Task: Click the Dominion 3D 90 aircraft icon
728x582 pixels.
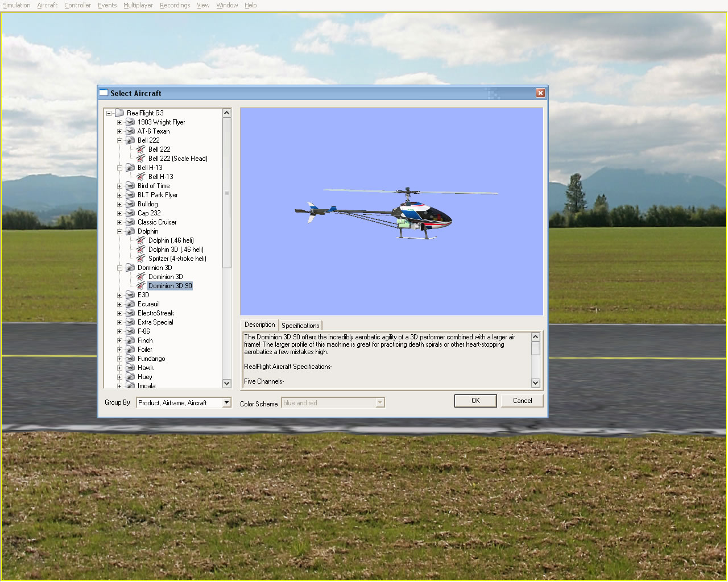Action: (x=141, y=286)
